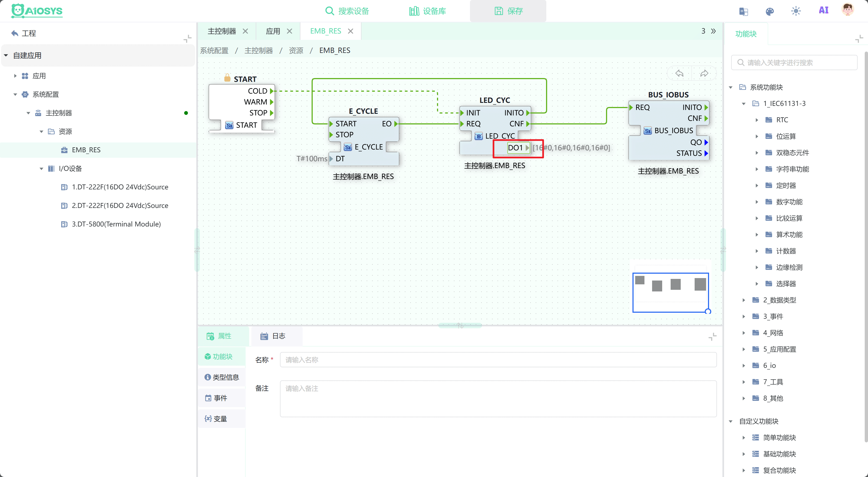
Task: Switch to the 主控制器 tab
Action: (221, 31)
